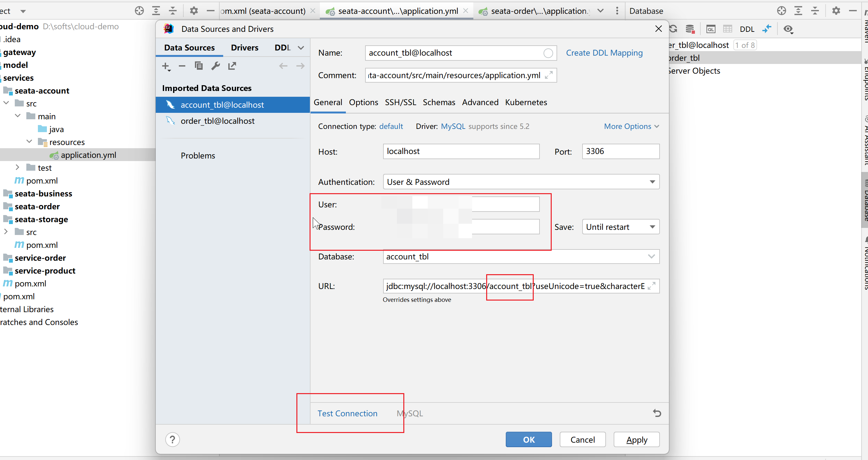
Task: Make data source global export icon
Action: click(x=232, y=66)
